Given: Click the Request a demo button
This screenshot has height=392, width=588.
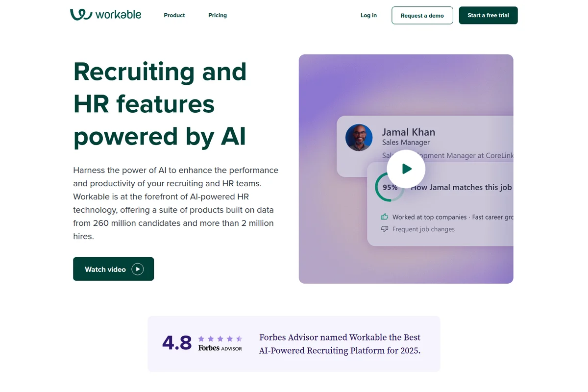Looking at the screenshot, I should tap(422, 15).
